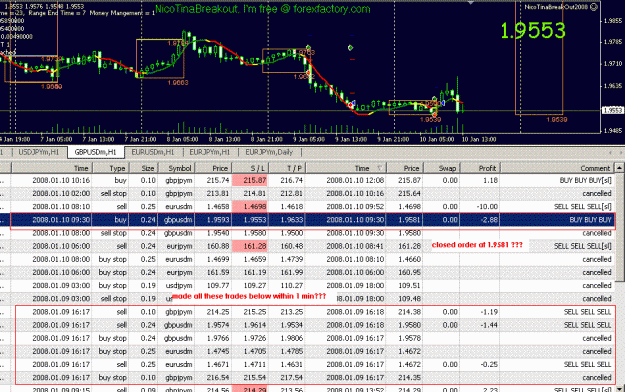Click the price cell 1.4671
This screenshot has height=392, width=625.
click(x=218, y=364)
